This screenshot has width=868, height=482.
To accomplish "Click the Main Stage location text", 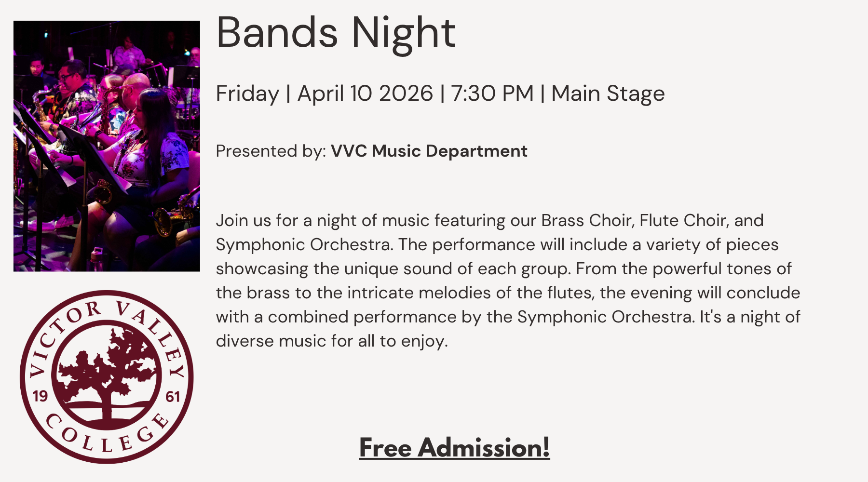I will pyautogui.click(x=608, y=94).
